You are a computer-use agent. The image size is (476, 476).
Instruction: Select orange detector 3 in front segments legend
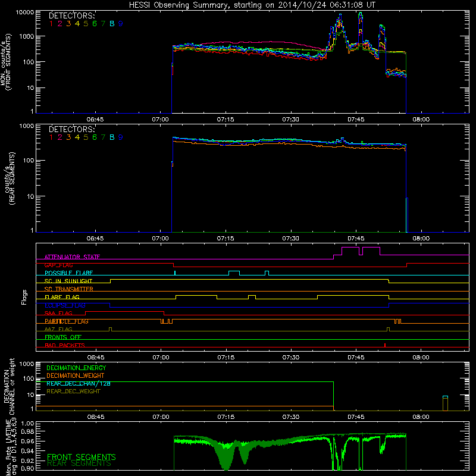(68, 24)
